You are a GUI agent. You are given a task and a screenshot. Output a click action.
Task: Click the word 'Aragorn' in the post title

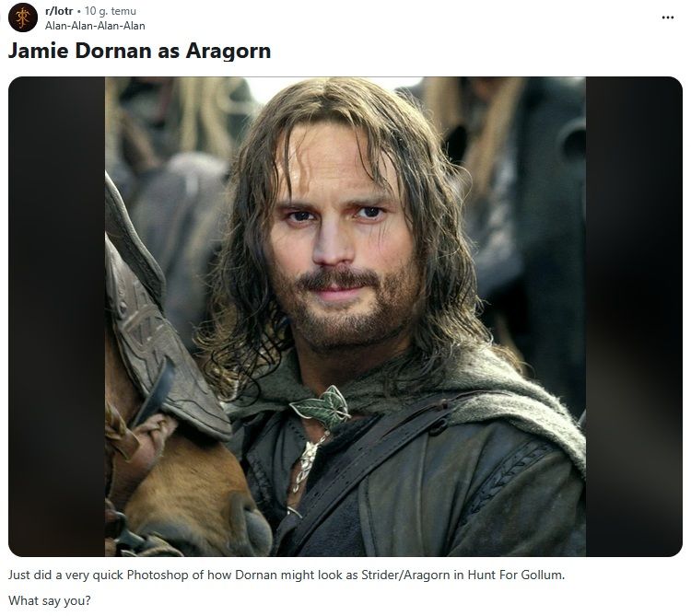pyautogui.click(x=228, y=51)
